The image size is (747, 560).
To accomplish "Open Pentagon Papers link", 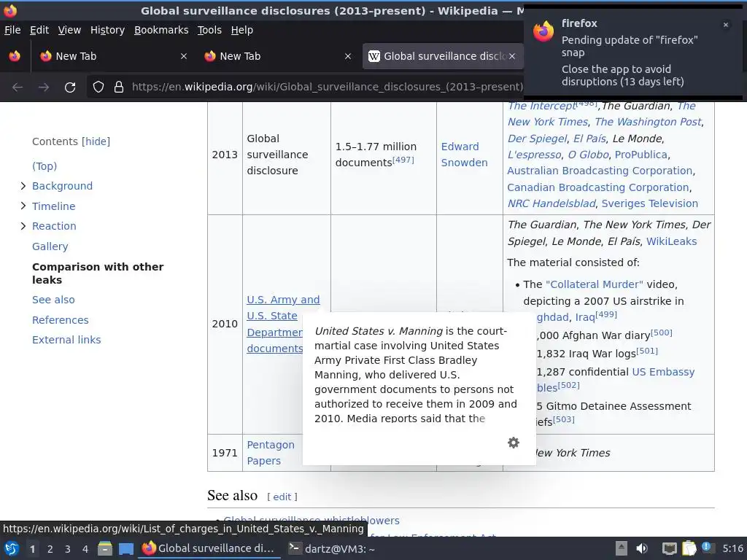I will coord(271,452).
